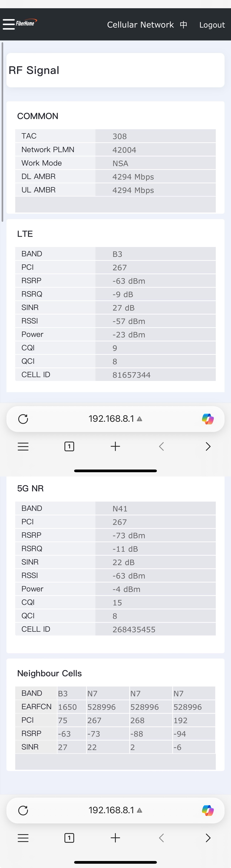Open the Cellular Network header title
Image resolution: width=231 pixels, height=868 pixels.
click(140, 25)
